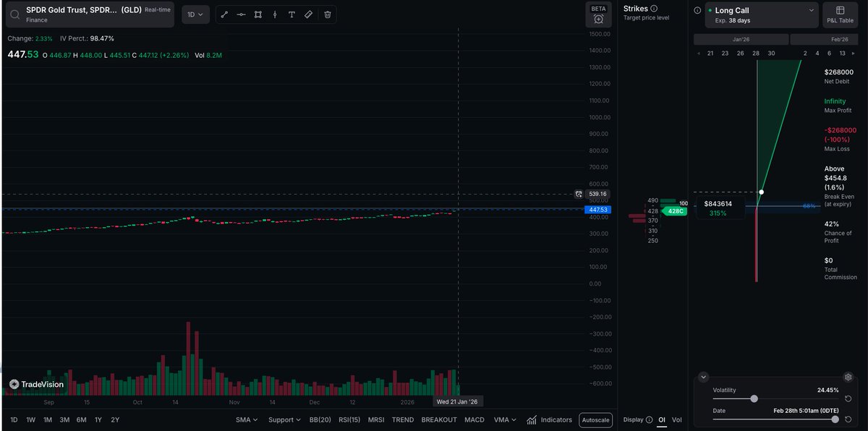Click the symbol search magnifier icon
868x431 pixels.
pyautogui.click(x=15, y=14)
